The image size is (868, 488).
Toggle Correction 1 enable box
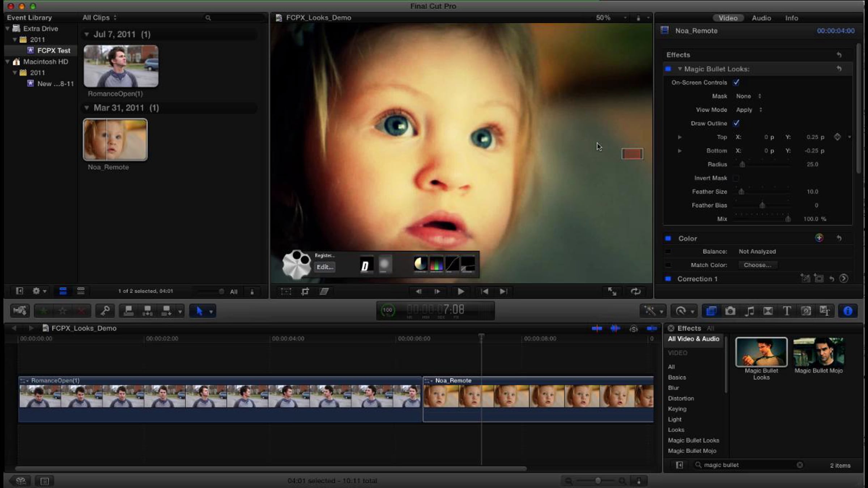click(668, 279)
